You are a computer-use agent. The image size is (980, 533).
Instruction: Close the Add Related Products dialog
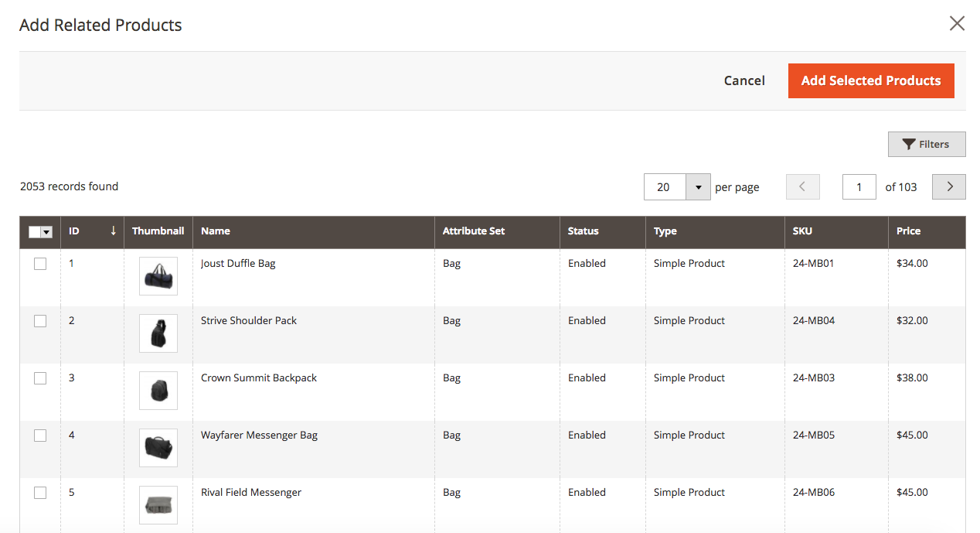pyautogui.click(x=957, y=23)
